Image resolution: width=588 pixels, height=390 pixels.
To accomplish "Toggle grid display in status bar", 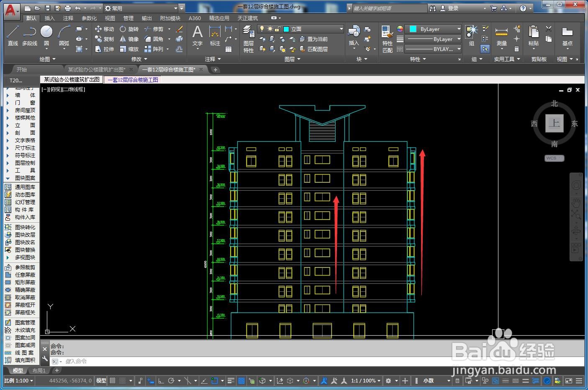I will [113, 381].
